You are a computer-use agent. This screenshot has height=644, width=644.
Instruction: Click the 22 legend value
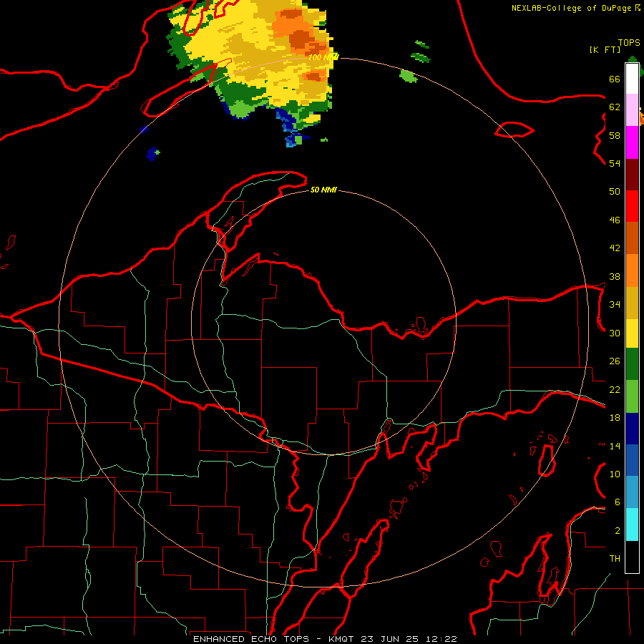point(615,389)
